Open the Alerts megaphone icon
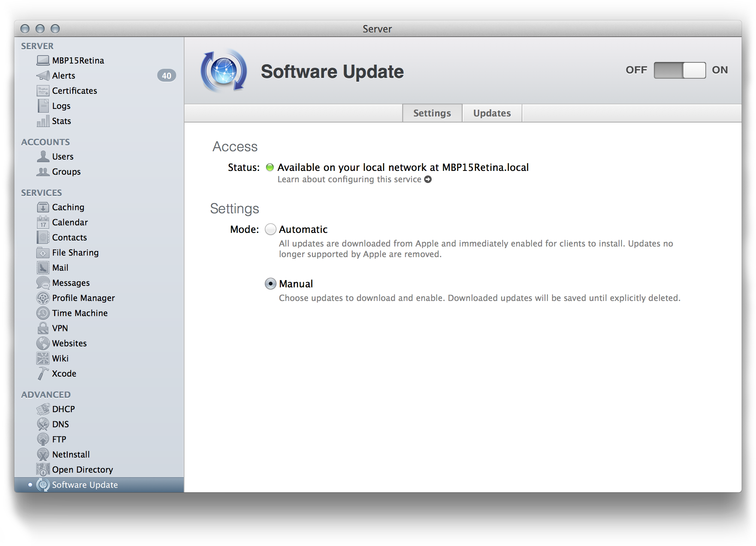Viewport: 756px width, 546px height. click(x=43, y=76)
